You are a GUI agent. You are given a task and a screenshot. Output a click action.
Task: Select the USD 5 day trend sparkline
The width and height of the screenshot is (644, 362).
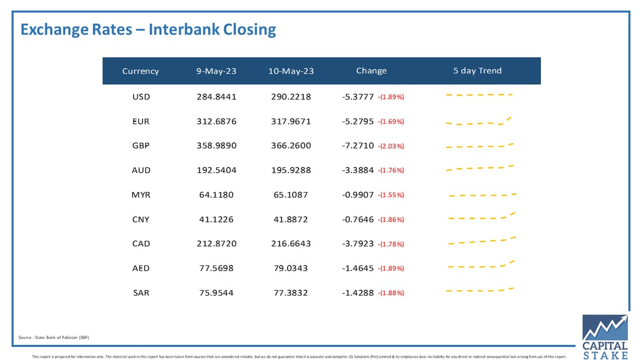479,95
